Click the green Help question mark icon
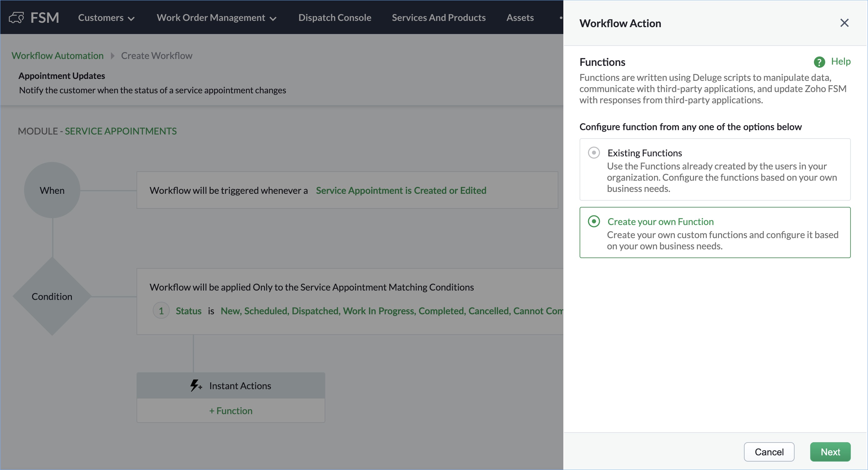This screenshot has height=470, width=868. click(x=819, y=62)
